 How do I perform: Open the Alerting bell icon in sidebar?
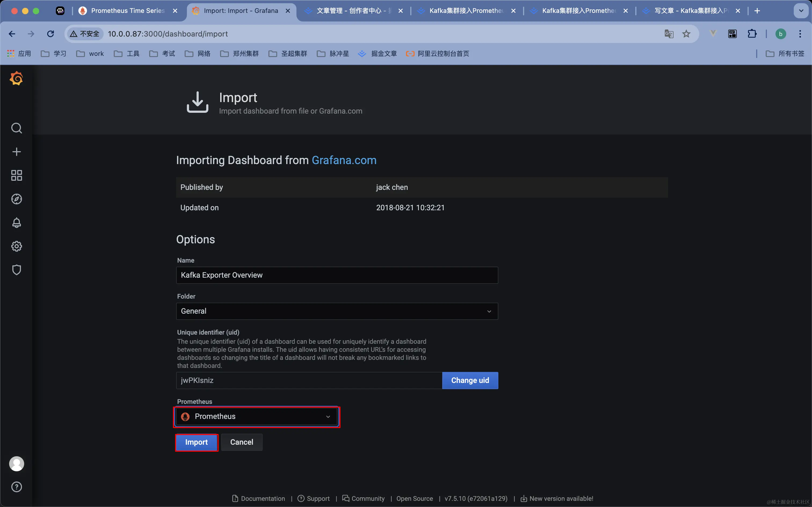coord(16,223)
